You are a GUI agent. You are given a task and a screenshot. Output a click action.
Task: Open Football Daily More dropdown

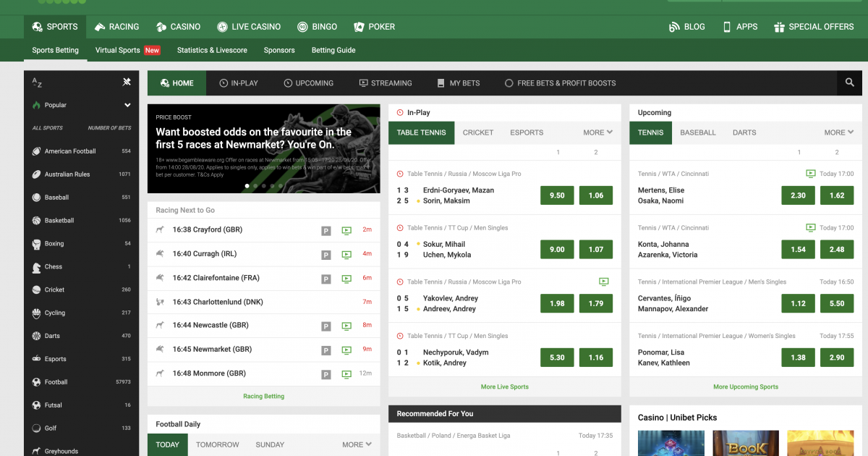point(357,444)
